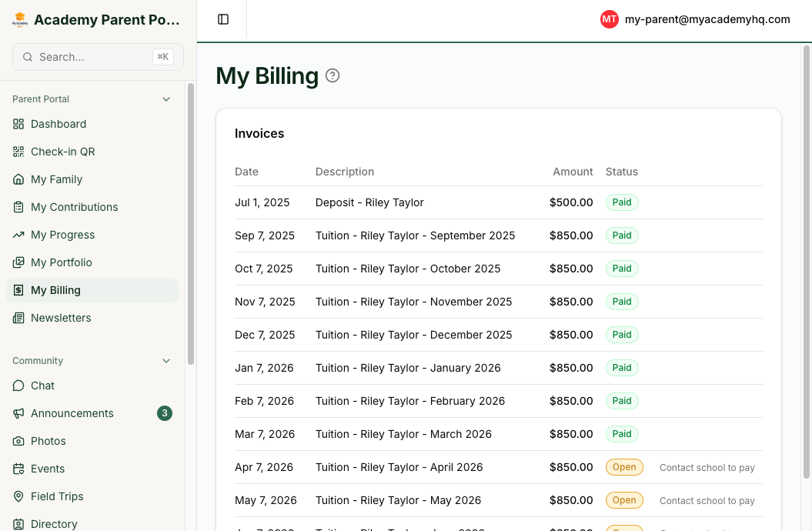This screenshot has width=812, height=531.
Task: Open the Newsletters page
Action: coord(92,318)
